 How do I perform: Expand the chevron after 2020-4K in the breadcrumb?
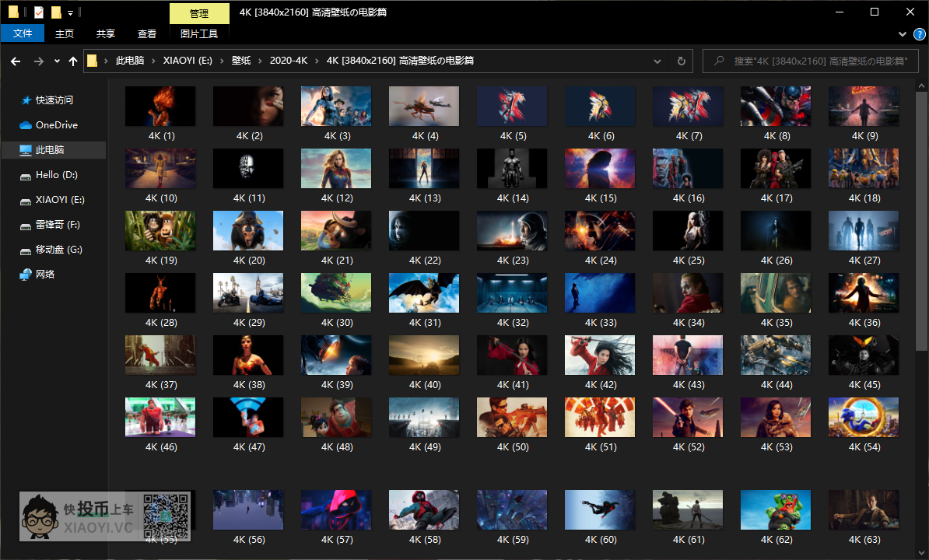pyautogui.click(x=317, y=61)
